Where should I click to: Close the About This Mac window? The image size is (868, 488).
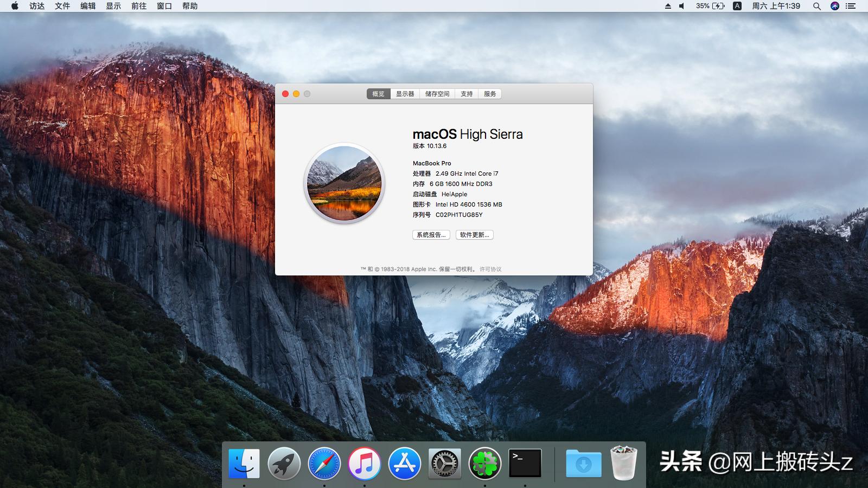(285, 94)
